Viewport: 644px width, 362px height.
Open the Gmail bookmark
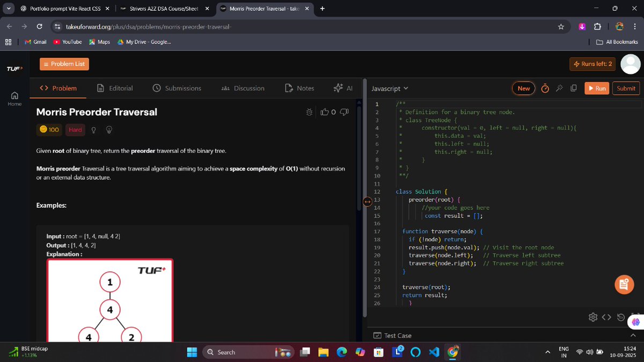click(x=35, y=42)
